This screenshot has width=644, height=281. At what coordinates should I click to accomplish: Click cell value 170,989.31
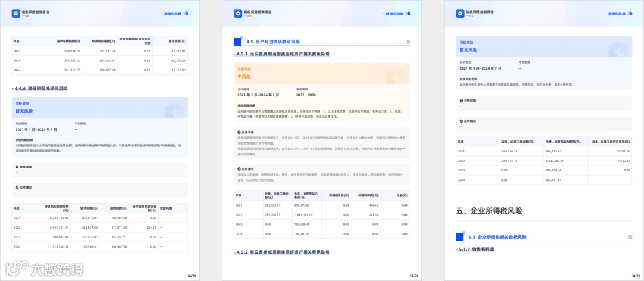click(89, 247)
